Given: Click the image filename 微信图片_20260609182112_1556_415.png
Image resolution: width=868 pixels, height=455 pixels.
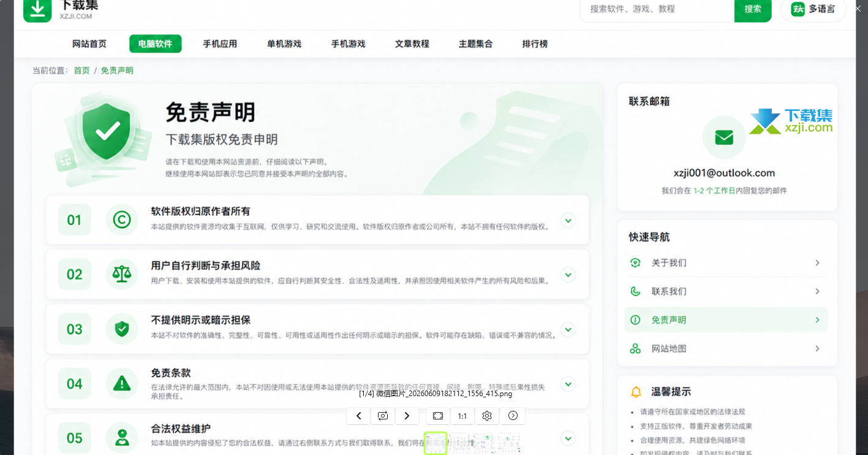Looking at the screenshot, I should 436,394.
